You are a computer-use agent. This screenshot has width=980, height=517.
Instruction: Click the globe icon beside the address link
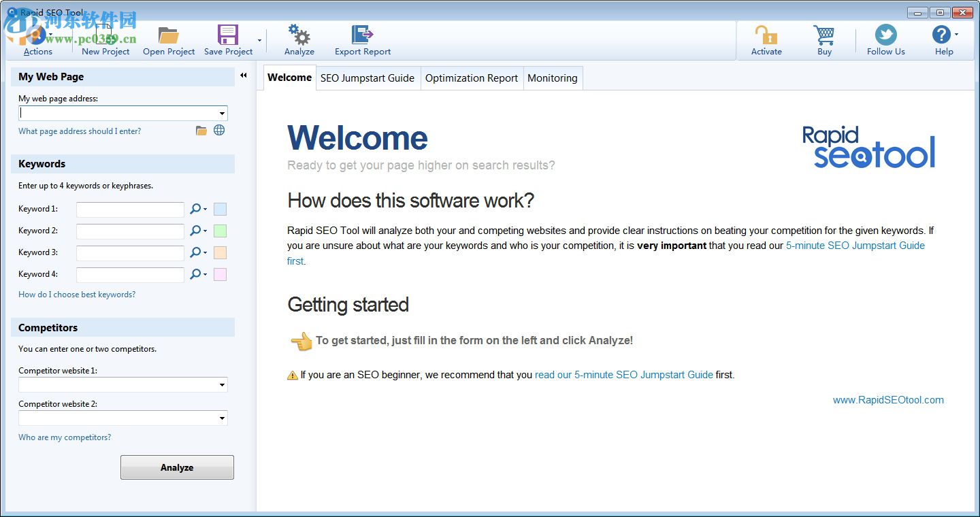(x=219, y=131)
